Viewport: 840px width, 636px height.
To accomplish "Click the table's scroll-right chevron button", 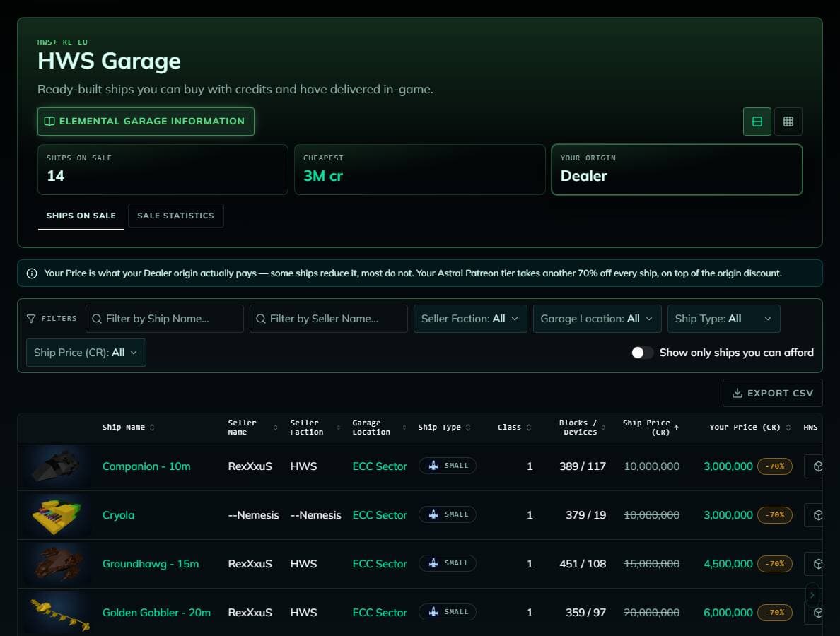I will [812, 595].
